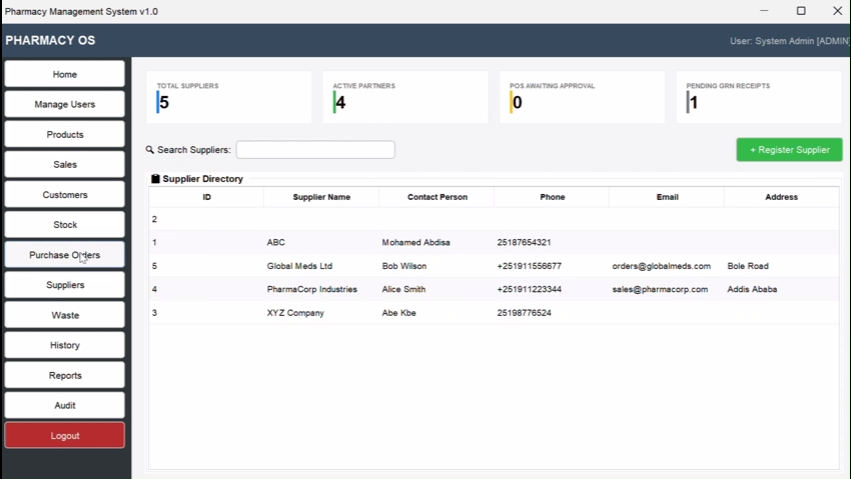Maximize the Pharmacy Management System window
This screenshot has height=479, width=851.
point(801,11)
